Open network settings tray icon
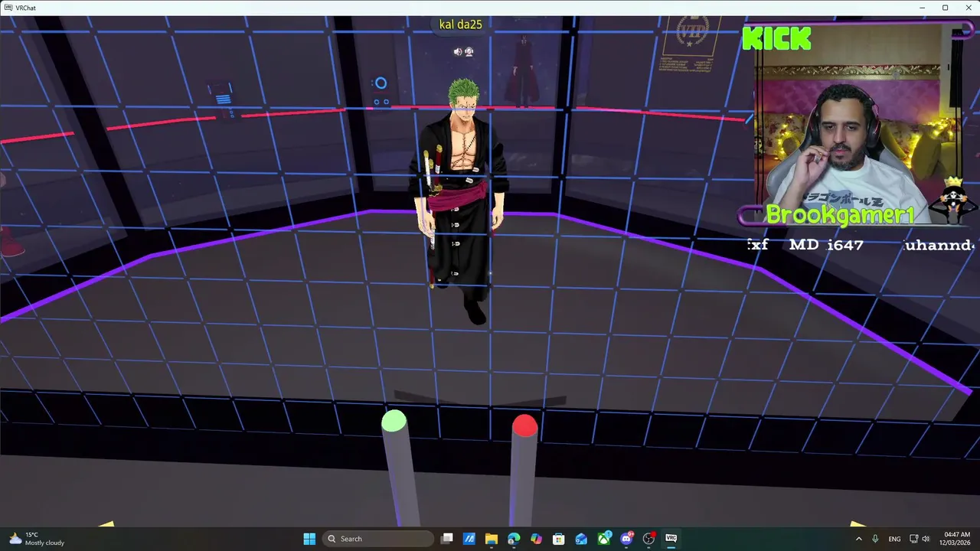The height and width of the screenshot is (551, 980). [913, 539]
